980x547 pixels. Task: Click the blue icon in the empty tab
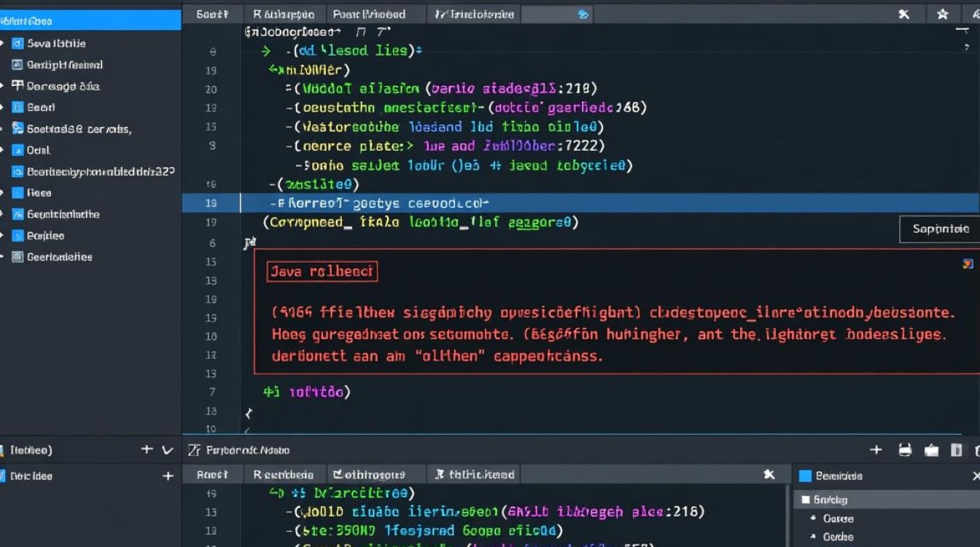pyautogui.click(x=583, y=14)
